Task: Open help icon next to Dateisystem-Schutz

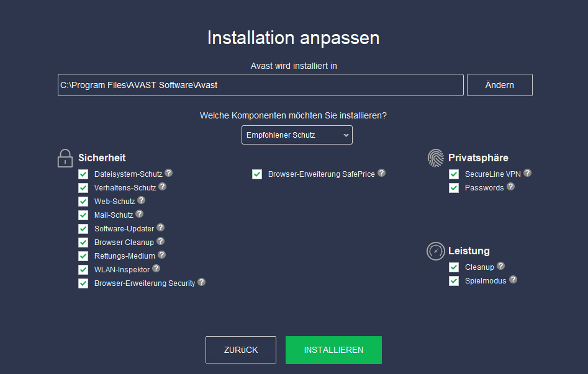Action: [169, 173]
